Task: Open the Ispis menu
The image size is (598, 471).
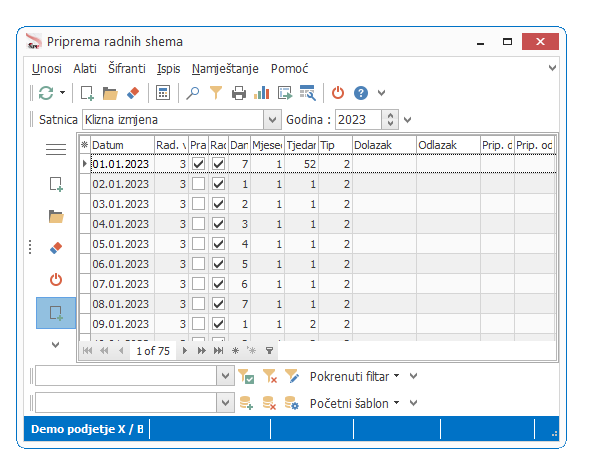Action: click(x=168, y=69)
